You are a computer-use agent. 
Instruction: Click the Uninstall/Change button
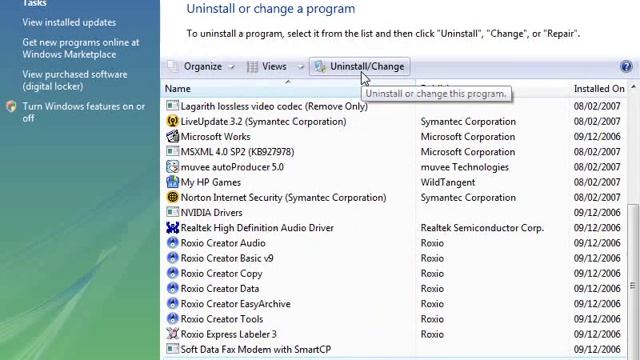359,67
